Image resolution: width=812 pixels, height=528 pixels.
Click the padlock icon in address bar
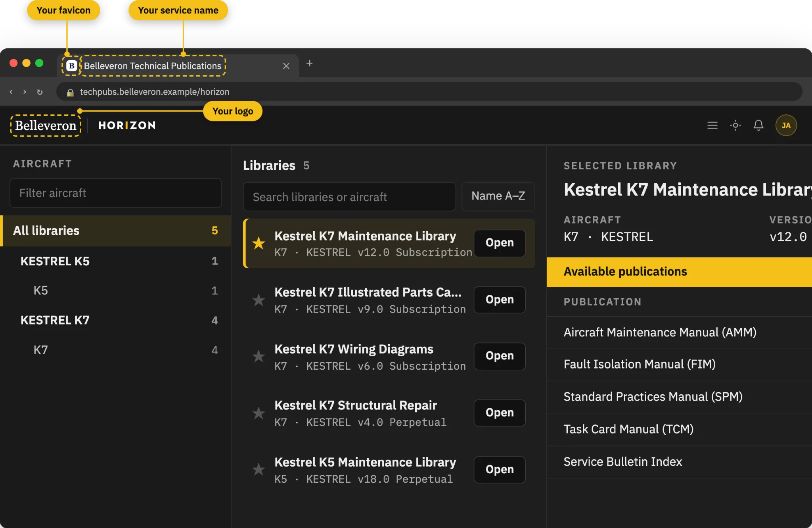point(70,92)
